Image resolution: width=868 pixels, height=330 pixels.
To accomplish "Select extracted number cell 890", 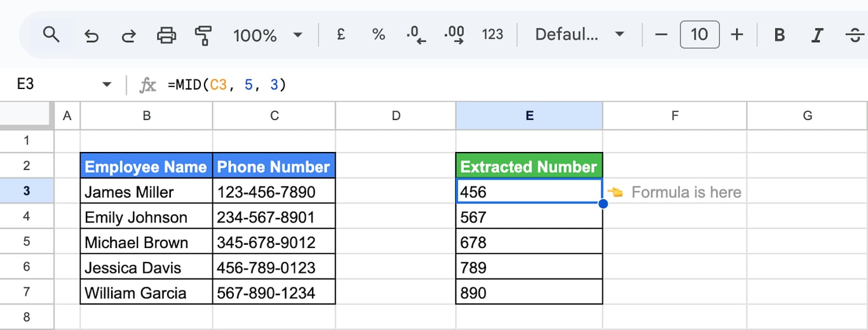I will 529,292.
